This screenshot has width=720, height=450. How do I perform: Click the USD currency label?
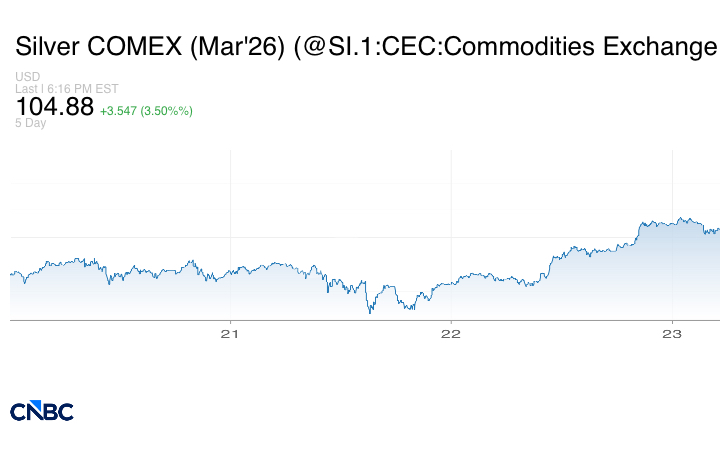coord(27,77)
